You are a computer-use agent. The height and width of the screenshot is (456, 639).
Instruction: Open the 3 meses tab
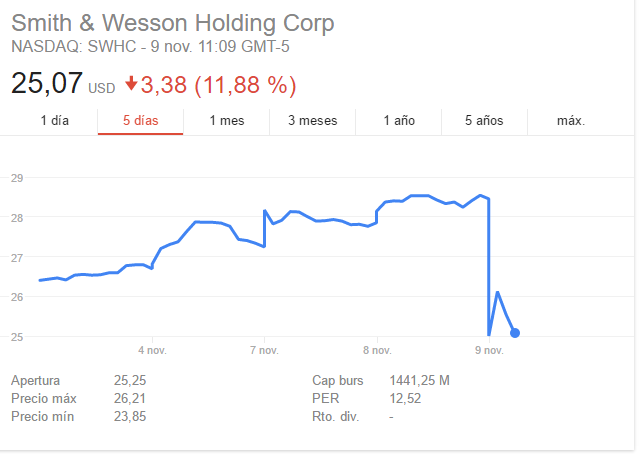click(312, 121)
